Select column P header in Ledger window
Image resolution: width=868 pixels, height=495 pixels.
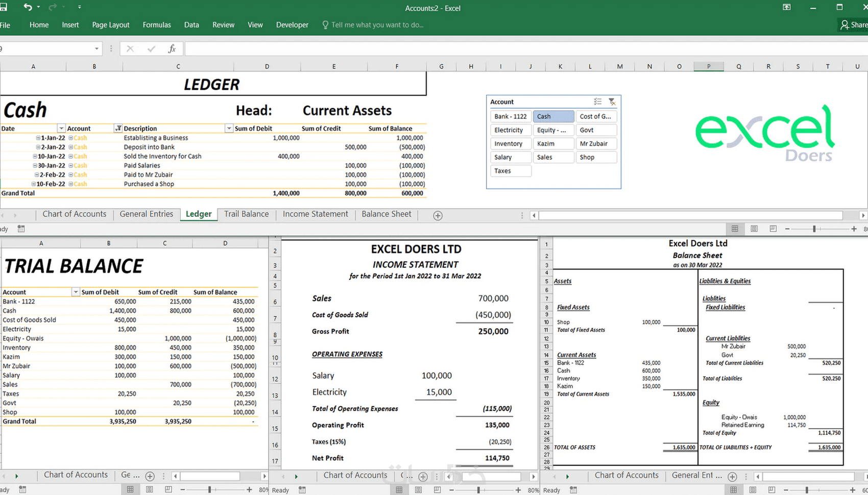coord(709,66)
